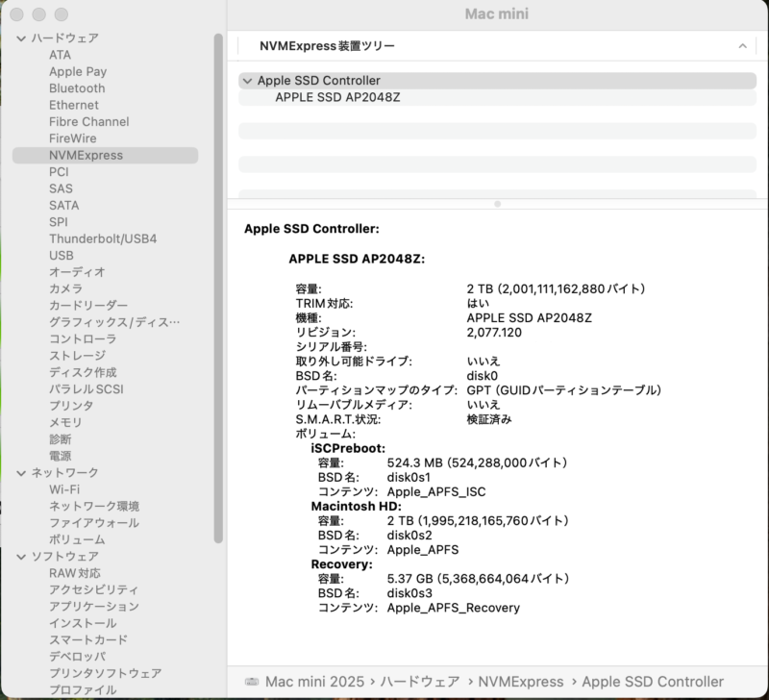769x700 pixels.
Task: Select Bluetooth in the sidebar
Action: 77,88
